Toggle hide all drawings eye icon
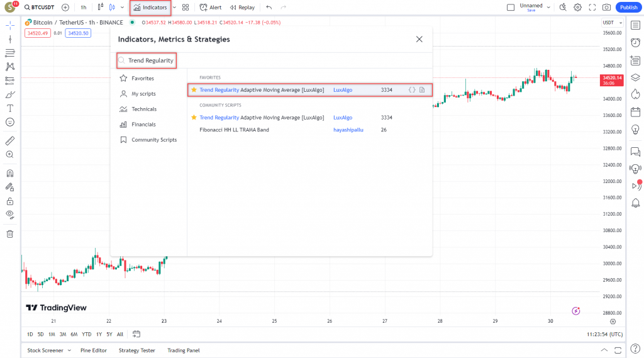 [x=10, y=215]
